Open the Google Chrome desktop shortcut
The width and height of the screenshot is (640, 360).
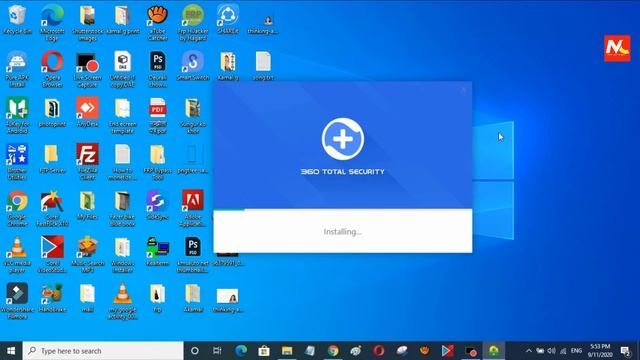(17, 208)
